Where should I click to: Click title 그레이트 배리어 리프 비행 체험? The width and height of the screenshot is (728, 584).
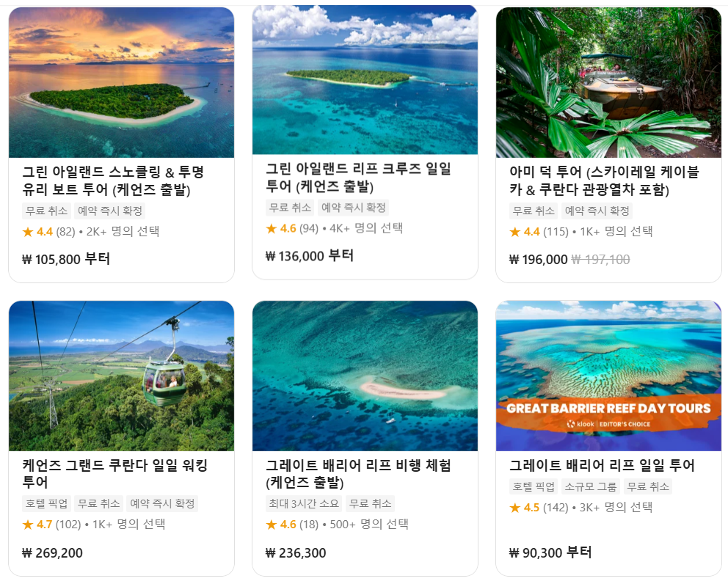point(358,473)
